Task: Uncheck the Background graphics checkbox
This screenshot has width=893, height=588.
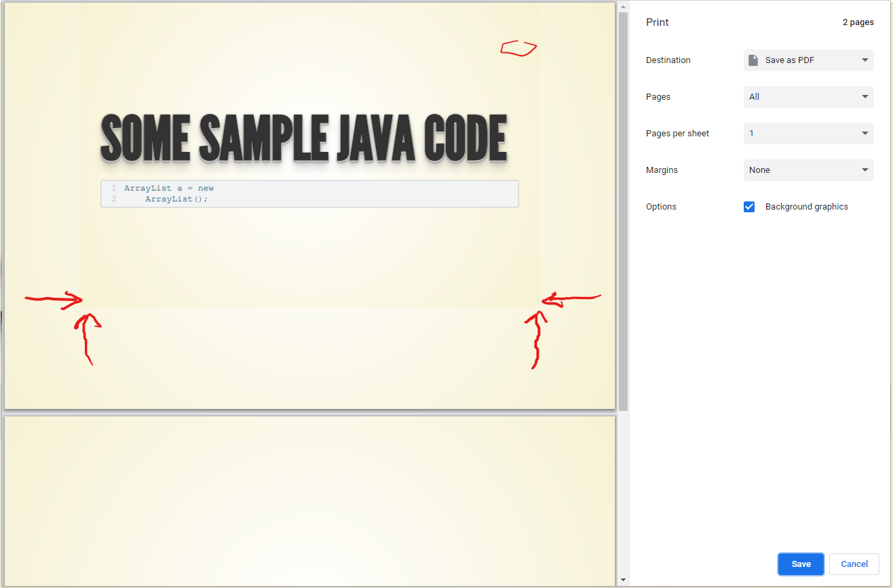Action: pyautogui.click(x=749, y=207)
